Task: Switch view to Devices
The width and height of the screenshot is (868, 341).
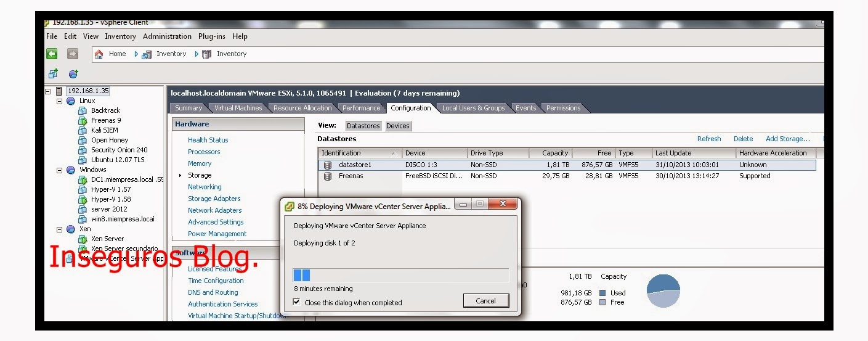Action: (x=397, y=126)
